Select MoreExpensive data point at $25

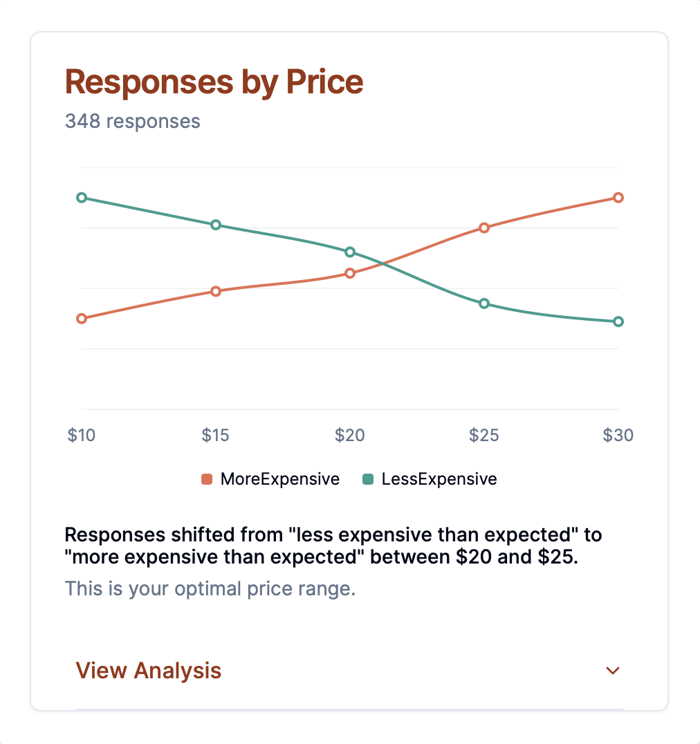tap(484, 227)
